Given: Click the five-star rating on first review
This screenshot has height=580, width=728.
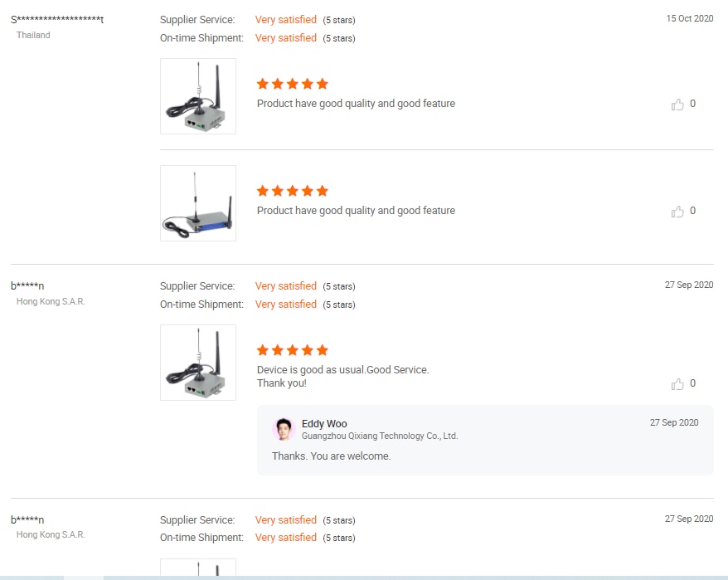Looking at the screenshot, I should (293, 84).
